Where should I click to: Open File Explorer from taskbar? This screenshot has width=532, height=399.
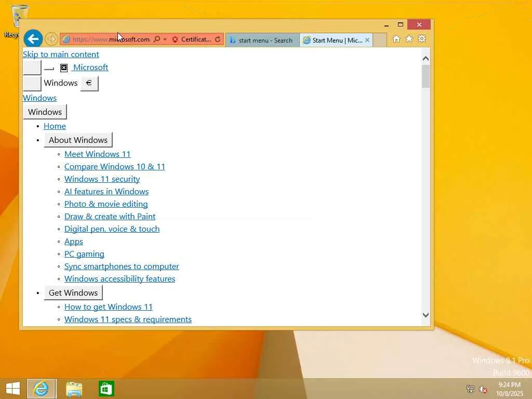74,389
